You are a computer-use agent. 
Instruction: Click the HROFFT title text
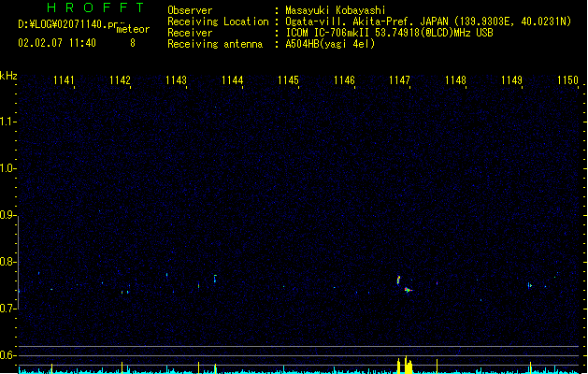tap(95, 7)
